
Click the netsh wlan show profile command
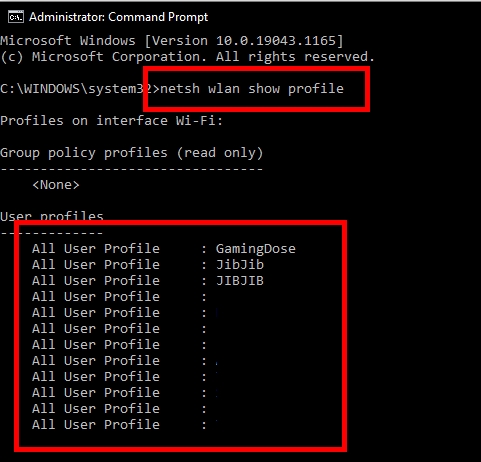coord(252,89)
